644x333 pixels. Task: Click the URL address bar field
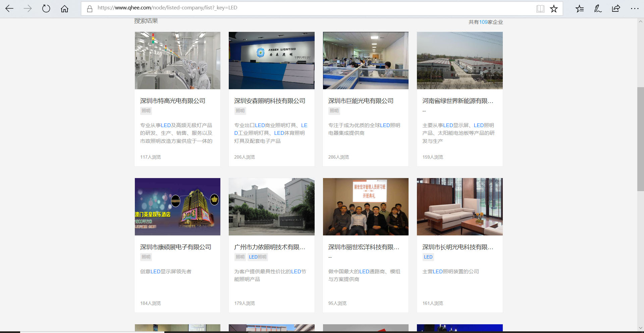pos(302,8)
